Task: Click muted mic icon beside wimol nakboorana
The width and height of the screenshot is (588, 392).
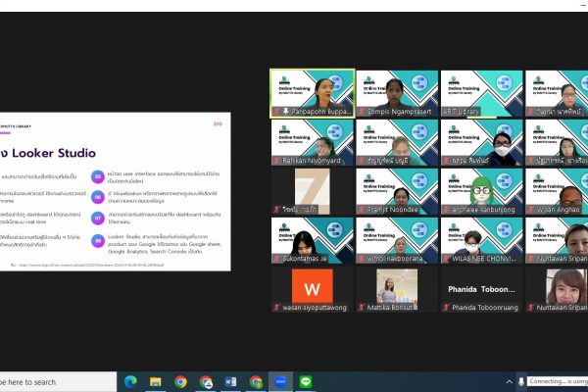Action: [362, 259]
